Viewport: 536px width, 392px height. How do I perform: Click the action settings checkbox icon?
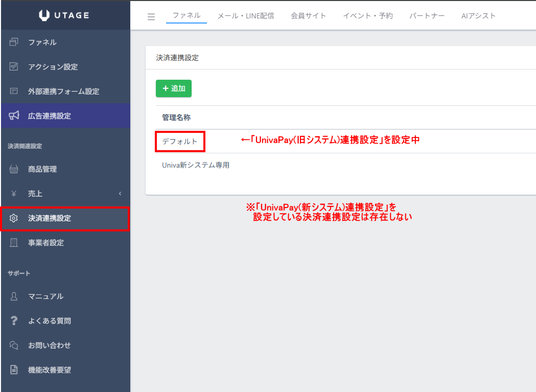(x=14, y=67)
